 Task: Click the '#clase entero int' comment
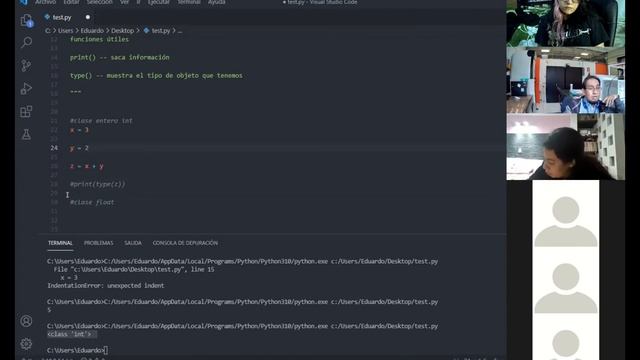point(101,121)
